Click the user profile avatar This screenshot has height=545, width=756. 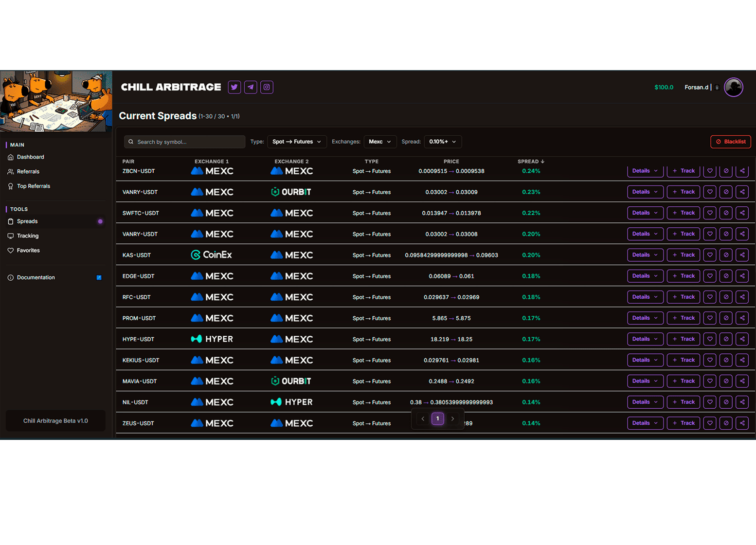pos(733,88)
